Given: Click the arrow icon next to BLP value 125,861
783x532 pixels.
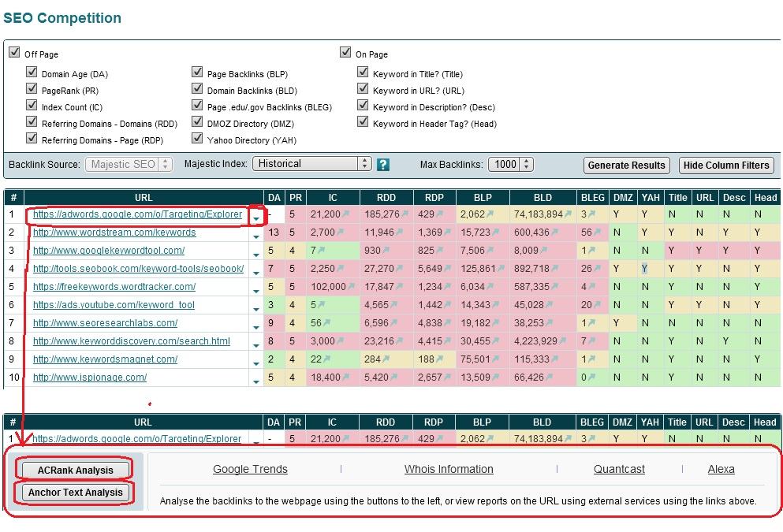Looking at the screenshot, I should coord(501,269).
